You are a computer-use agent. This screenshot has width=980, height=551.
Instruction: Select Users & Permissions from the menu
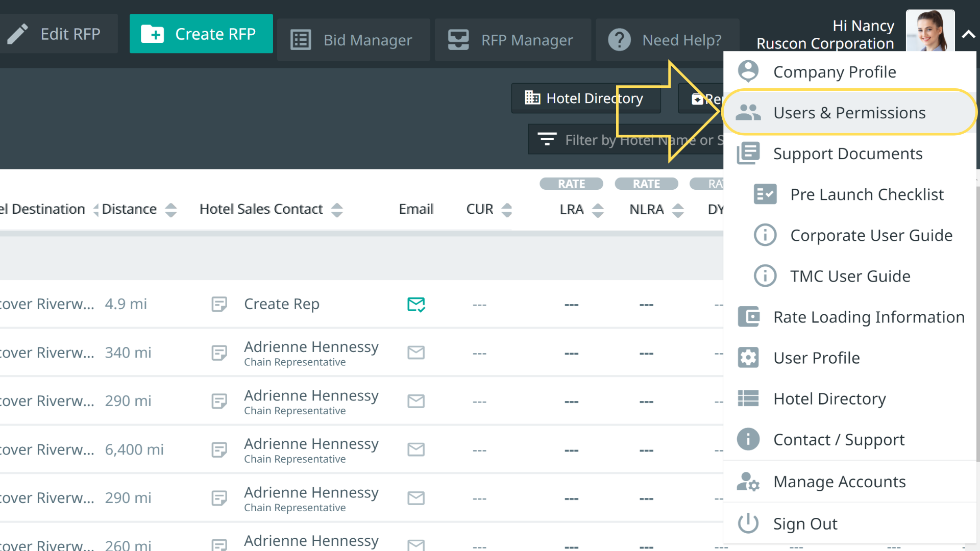[x=849, y=113]
